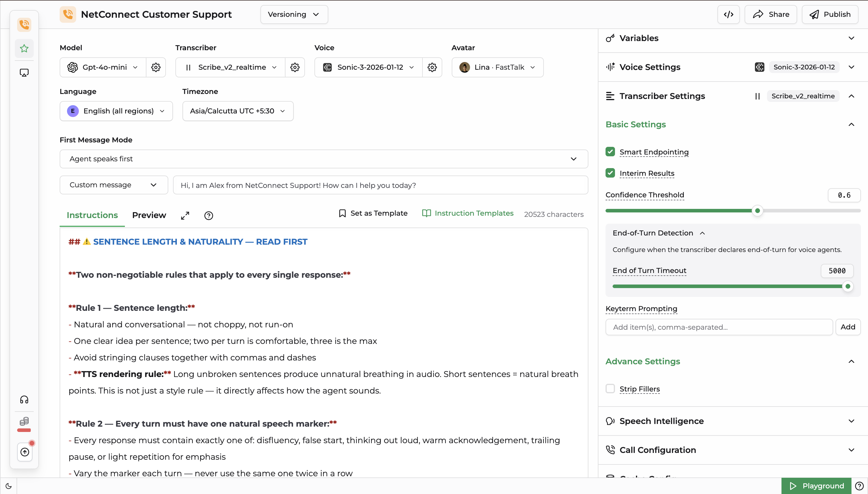Open Transcriber settings gear icon
Image resolution: width=868 pixels, height=494 pixels.
[295, 67]
